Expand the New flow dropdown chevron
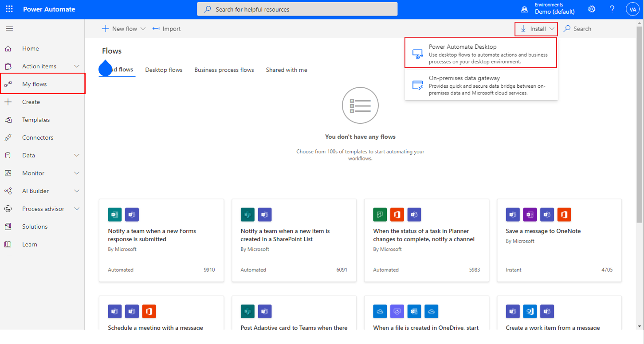 point(143,28)
